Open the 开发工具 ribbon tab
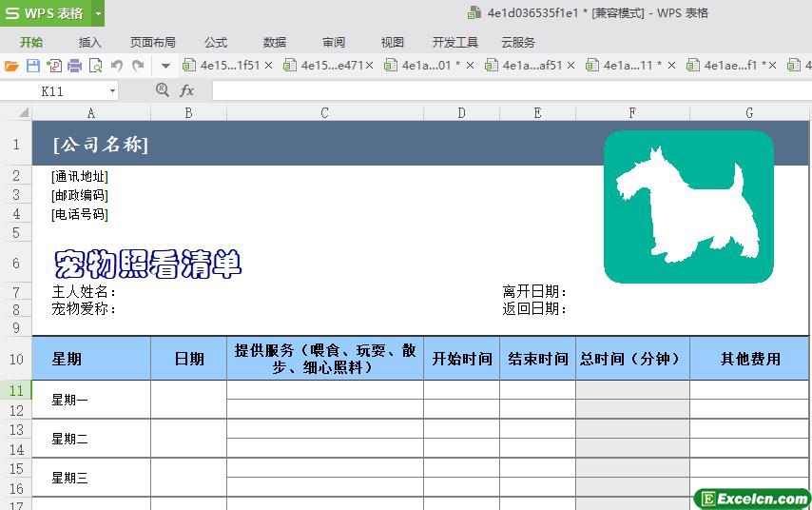 pyautogui.click(x=455, y=42)
